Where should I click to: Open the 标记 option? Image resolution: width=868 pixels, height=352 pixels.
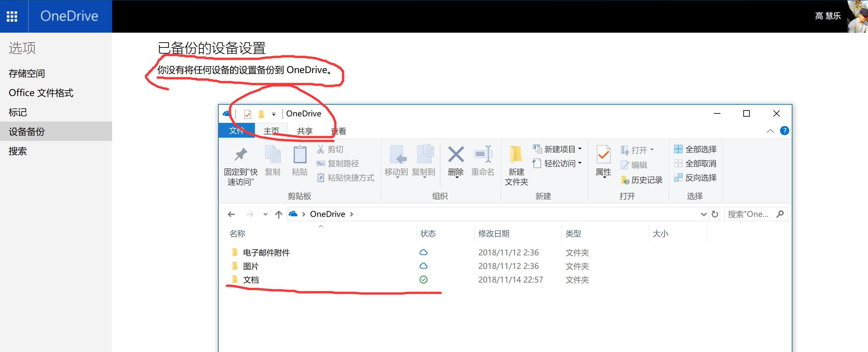point(17,112)
